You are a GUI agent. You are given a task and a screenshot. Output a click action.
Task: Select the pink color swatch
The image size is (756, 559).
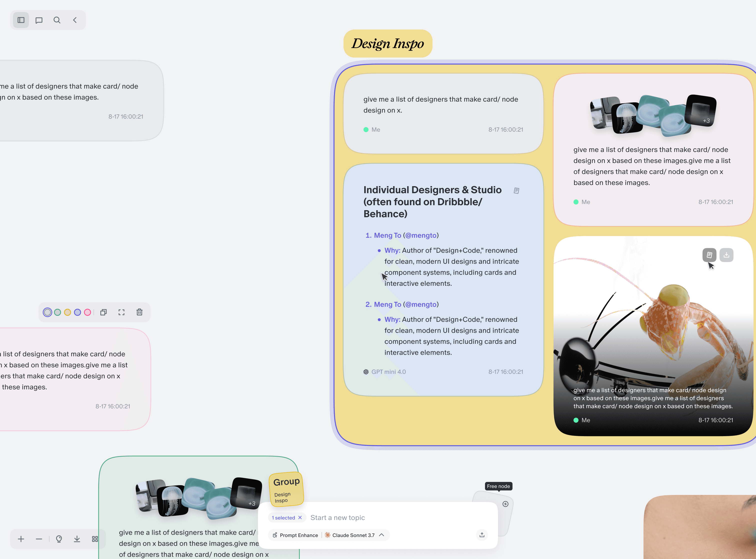coord(87,312)
